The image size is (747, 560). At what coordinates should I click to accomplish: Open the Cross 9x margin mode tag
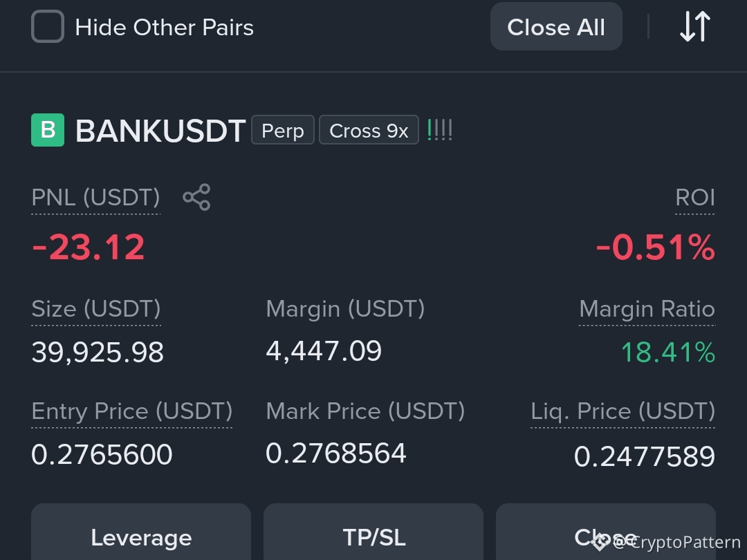click(x=369, y=130)
